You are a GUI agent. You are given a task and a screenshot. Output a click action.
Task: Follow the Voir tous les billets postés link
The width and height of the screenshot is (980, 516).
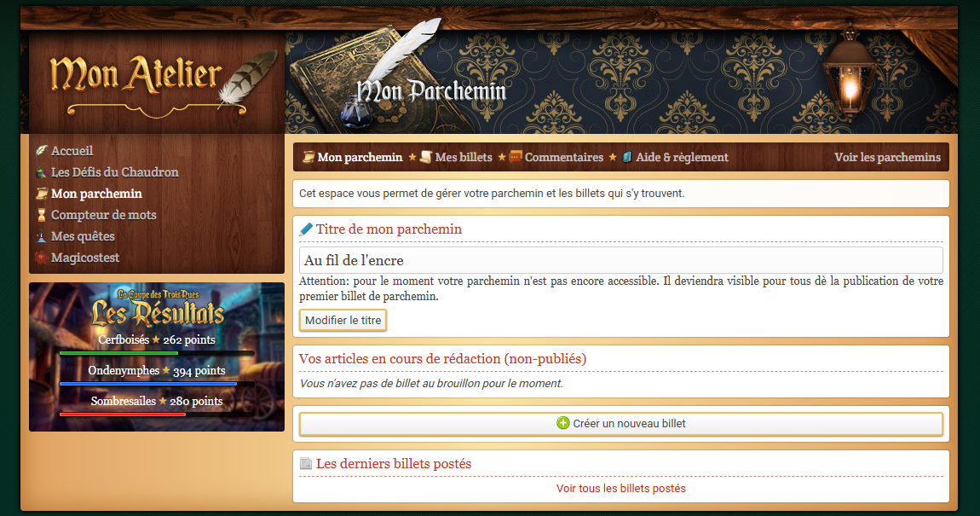pyautogui.click(x=620, y=489)
